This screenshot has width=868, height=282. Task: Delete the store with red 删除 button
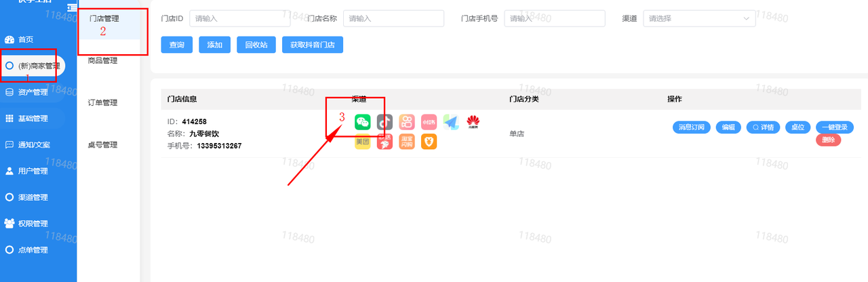[829, 140]
